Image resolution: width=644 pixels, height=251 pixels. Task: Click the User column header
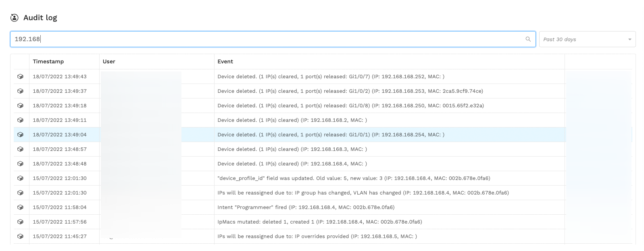(x=109, y=62)
